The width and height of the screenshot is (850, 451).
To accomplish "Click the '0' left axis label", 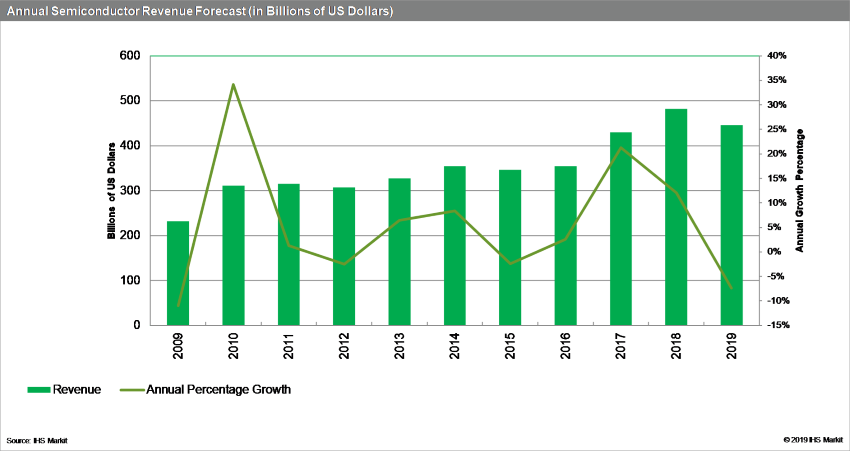I will pos(137,325).
